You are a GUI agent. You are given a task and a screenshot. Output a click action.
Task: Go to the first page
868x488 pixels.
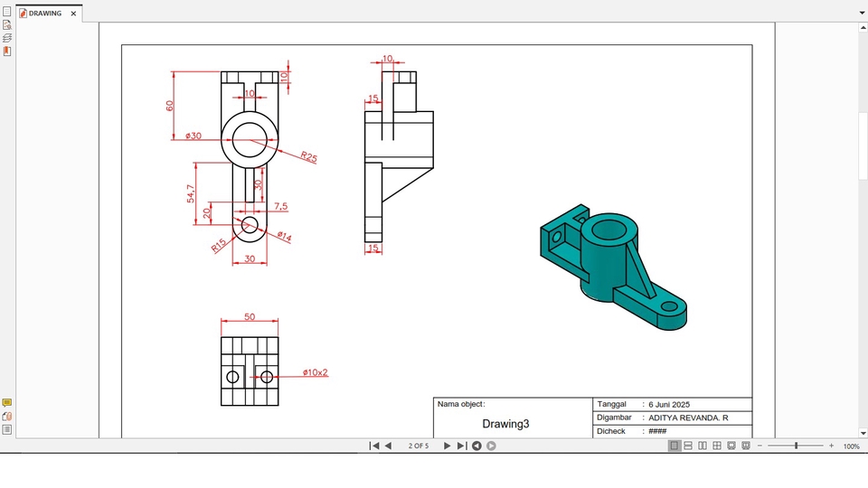tap(374, 446)
